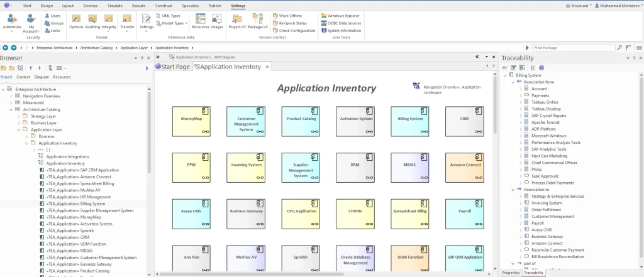Image resolution: width=644 pixels, height=277 pixels.
Task: Expand the Strategy Layer folder
Action: [x=19, y=116]
